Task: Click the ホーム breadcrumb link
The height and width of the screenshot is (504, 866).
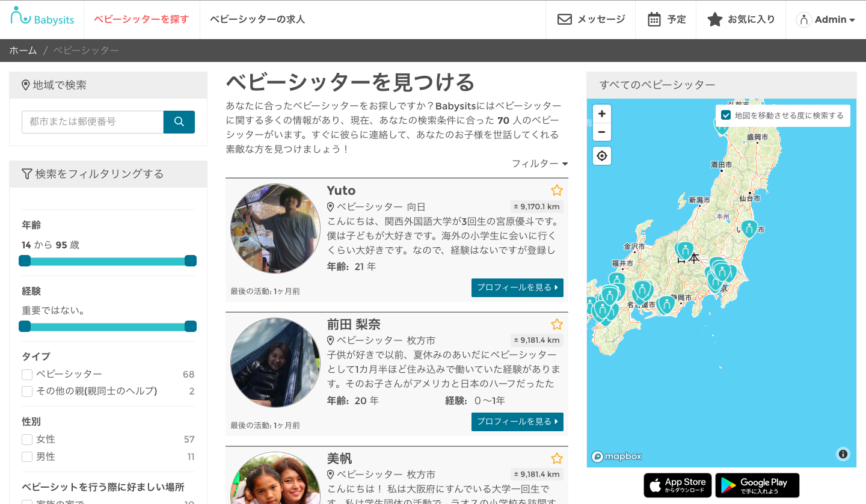Action: pos(23,51)
